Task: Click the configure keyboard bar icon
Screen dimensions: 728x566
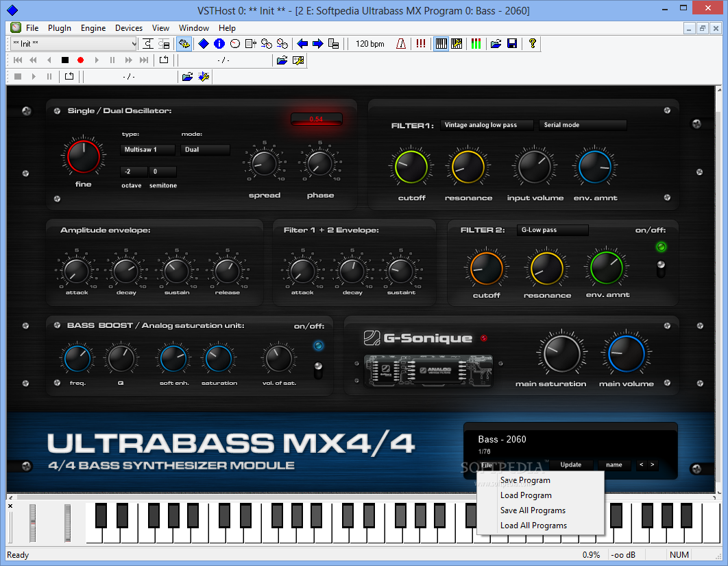Action: (457, 44)
